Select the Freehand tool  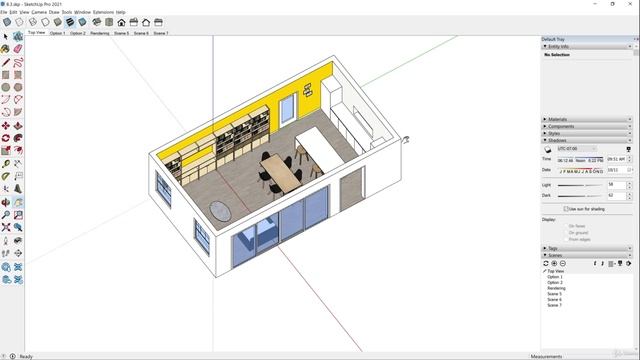[18, 62]
